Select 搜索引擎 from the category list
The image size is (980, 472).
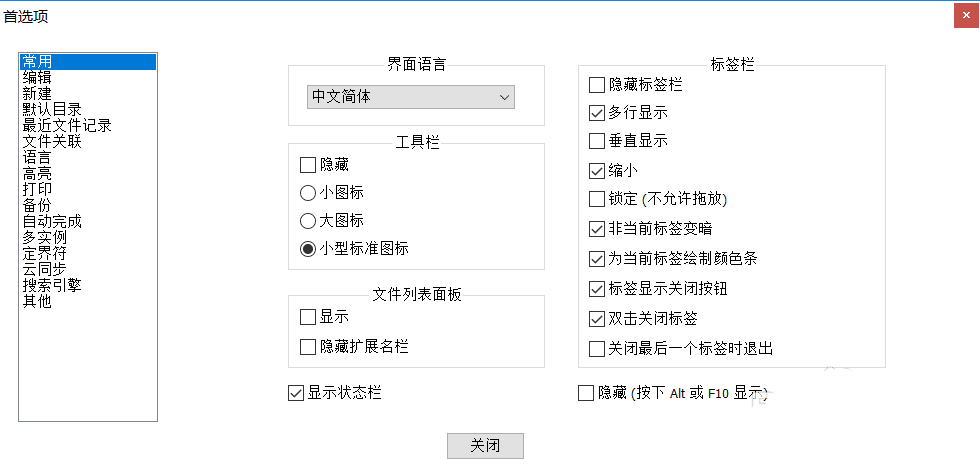tap(52, 285)
